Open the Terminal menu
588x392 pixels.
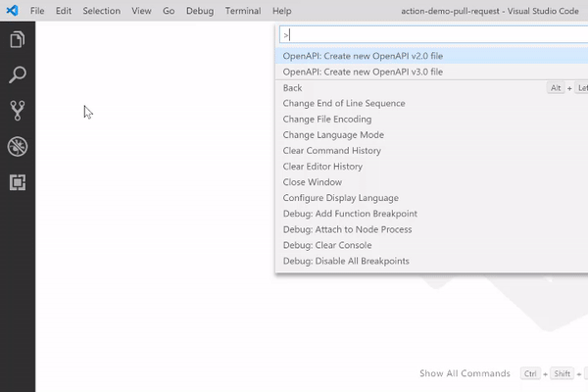click(243, 11)
